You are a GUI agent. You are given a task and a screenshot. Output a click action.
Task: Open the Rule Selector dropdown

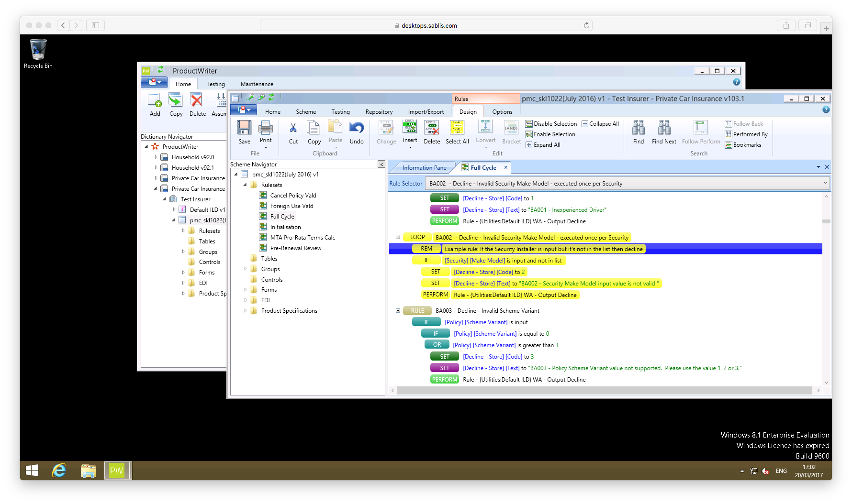pyautogui.click(x=825, y=183)
